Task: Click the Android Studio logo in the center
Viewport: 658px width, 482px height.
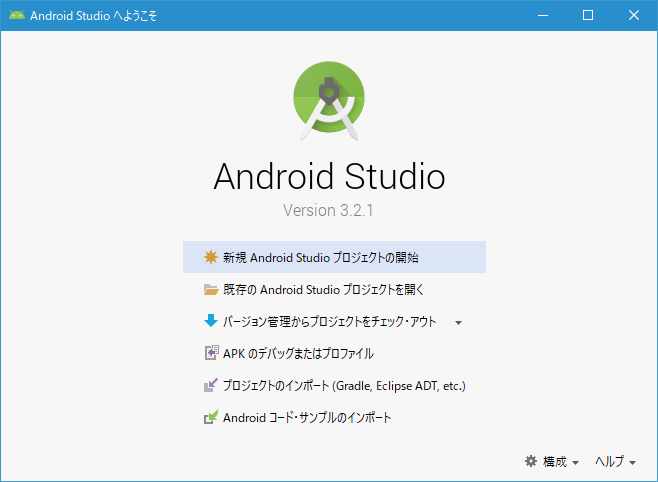Action: point(329,101)
